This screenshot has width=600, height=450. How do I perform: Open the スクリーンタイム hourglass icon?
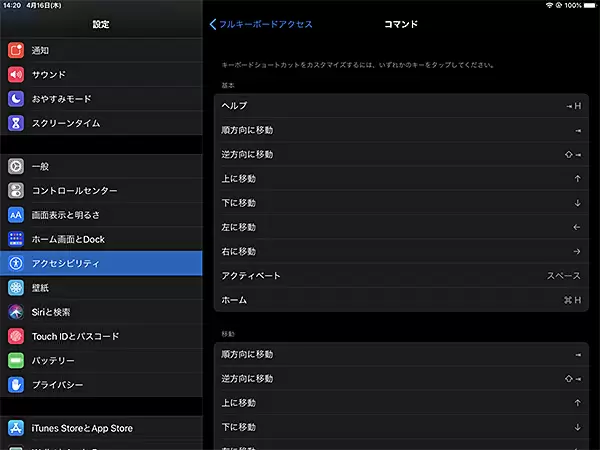point(16,123)
